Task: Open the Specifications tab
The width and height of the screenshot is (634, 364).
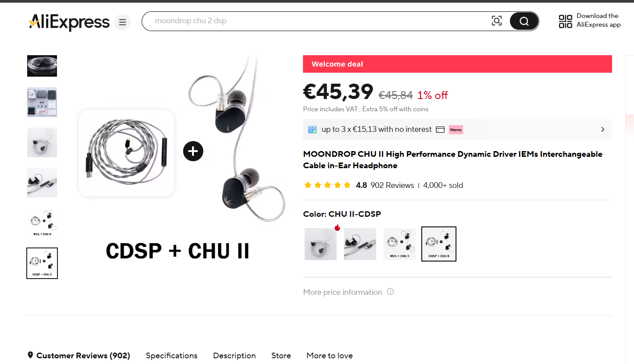Action: 171,356
